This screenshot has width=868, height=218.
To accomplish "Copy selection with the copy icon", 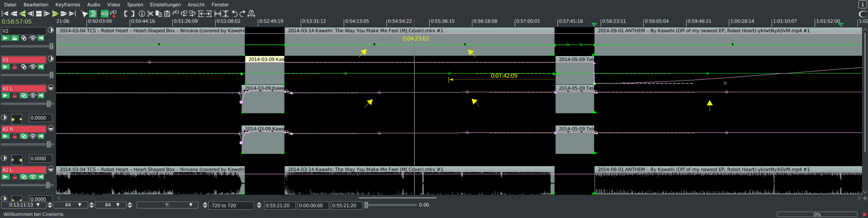I will [x=158, y=14].
